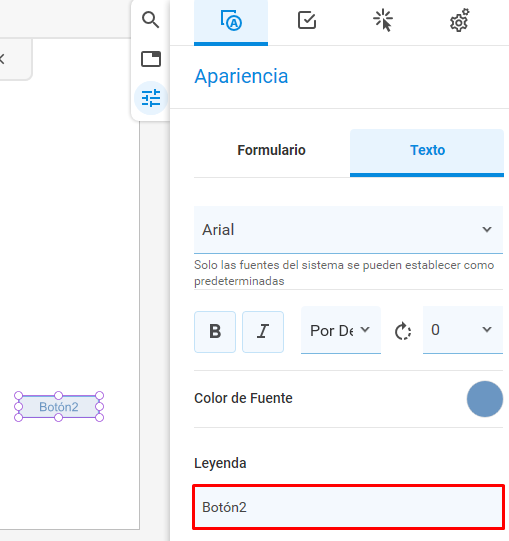Open the advanced gear settings tab
The width and height of the screenshot is (509, 541).
(x=460, y=21)
